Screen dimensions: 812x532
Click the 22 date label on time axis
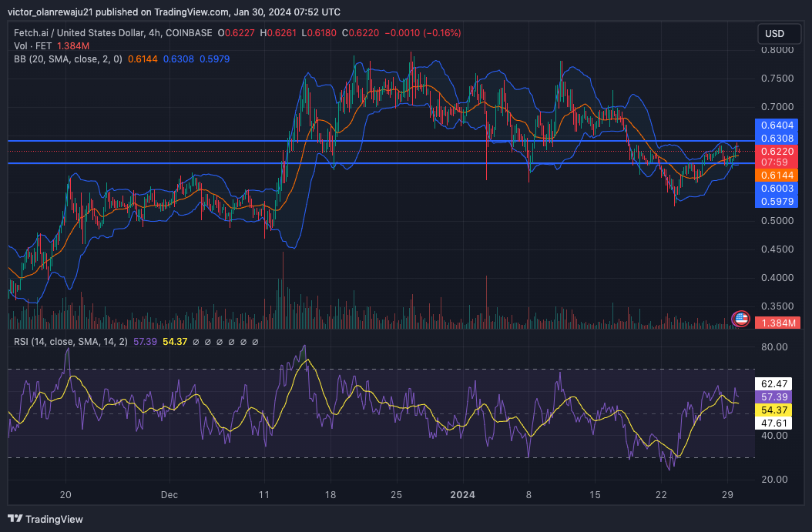pyautogui.click(x=661, y=495)
